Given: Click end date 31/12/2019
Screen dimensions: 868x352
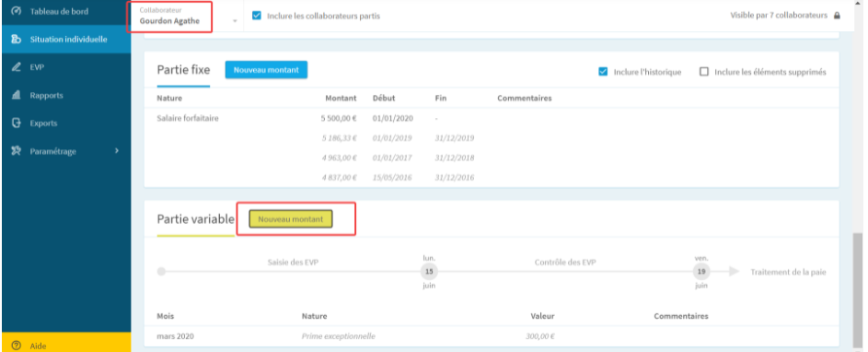Looking at the screenshot, I should [455, 138].
